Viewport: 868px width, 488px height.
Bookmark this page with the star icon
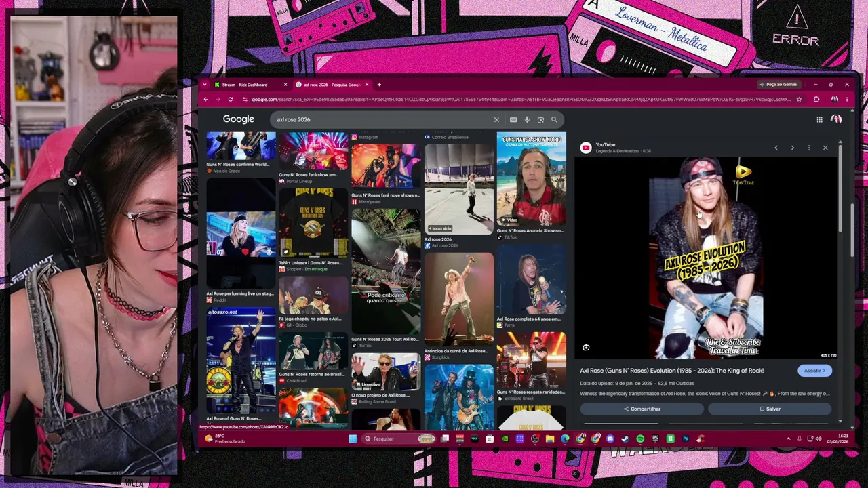coord(799,99)
